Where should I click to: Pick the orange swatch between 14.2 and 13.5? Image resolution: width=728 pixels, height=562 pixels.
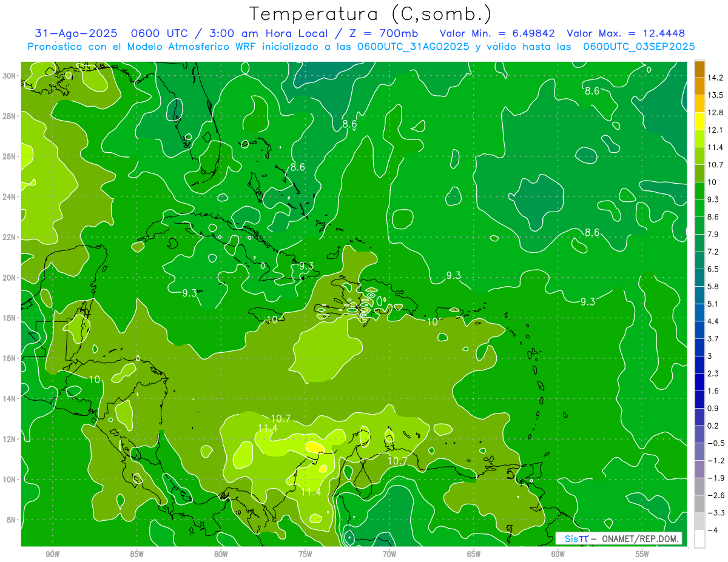(699, 86)
